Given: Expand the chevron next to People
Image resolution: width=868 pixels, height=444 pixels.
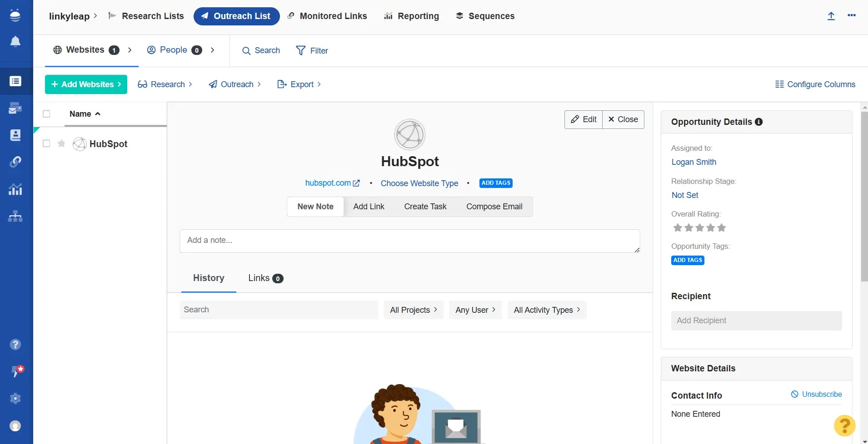Looking at the screenshot, I should pos(212,50).
